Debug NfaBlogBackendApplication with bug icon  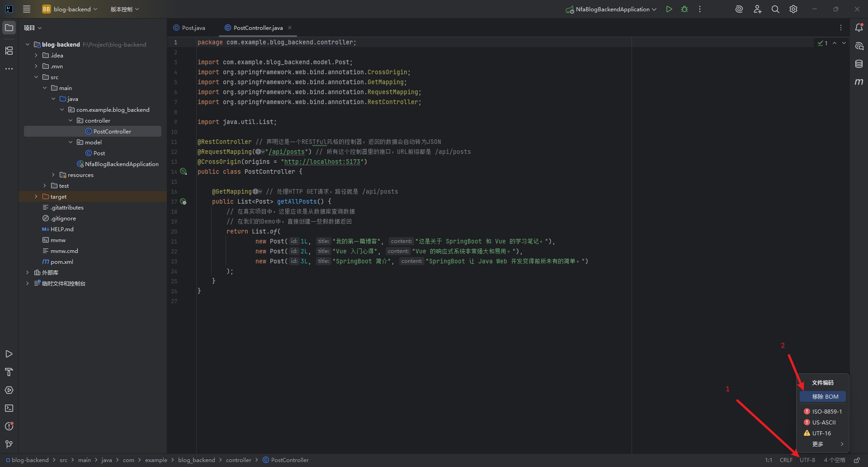point(684,9)
